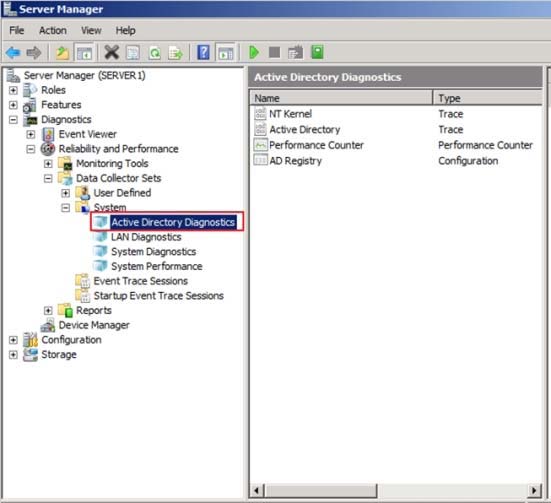
Task: Collapse the Reliability and Performance node
Action: pos(31,149)
